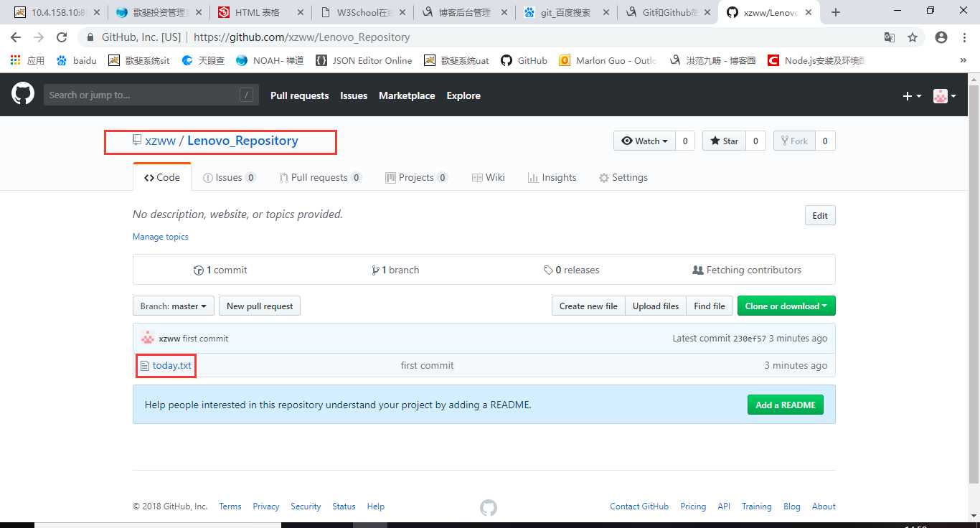Open Lenovo_Repository repository link
Image resolution: width=980 pixels, height=528 pixels.
click(242, 141)
